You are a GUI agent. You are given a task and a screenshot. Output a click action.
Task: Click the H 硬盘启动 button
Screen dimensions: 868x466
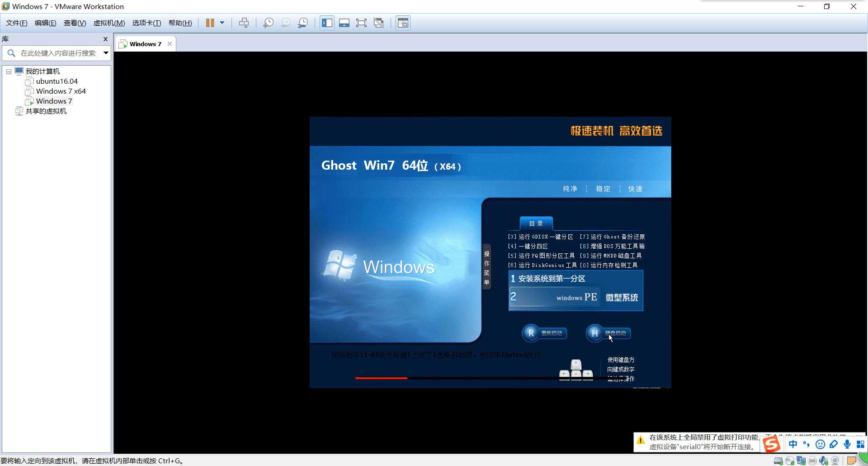coord(609,333)
